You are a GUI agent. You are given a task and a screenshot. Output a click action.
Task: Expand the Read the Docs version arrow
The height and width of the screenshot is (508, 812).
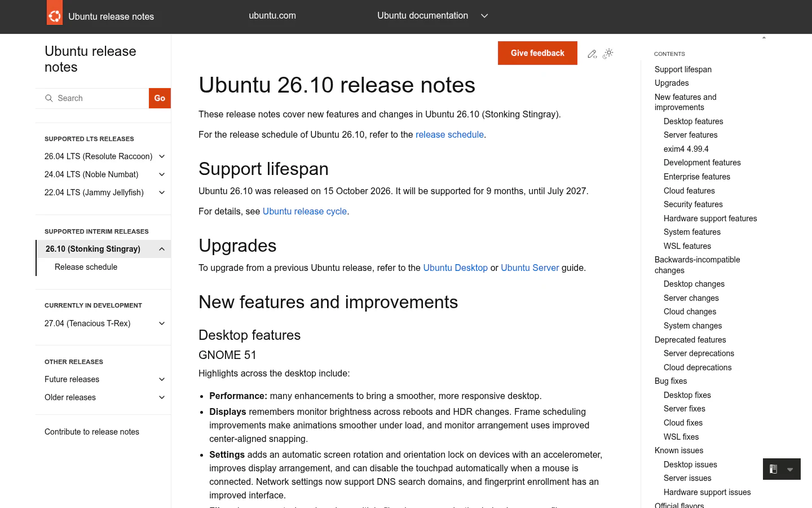(790, 470)
